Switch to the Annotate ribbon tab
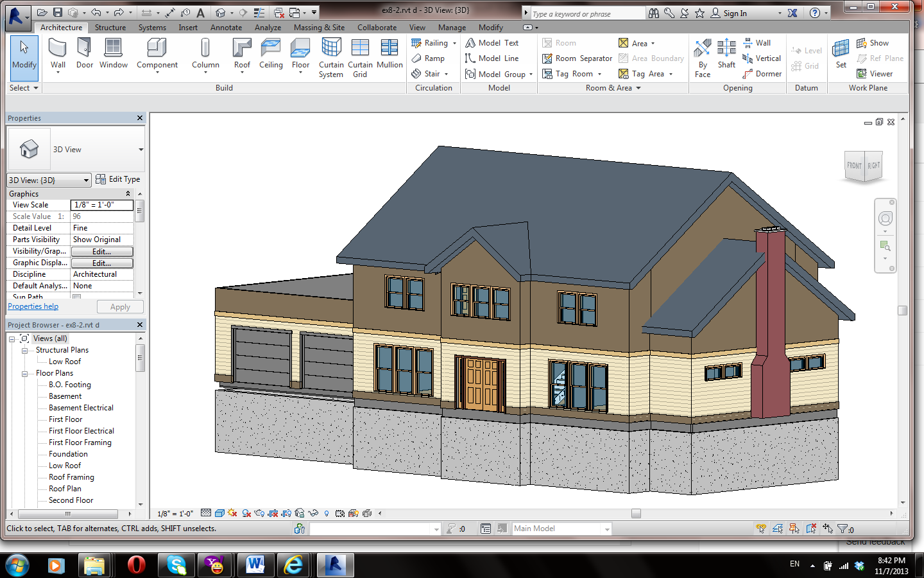Viewport: 924px width, 578px height. 227,28
